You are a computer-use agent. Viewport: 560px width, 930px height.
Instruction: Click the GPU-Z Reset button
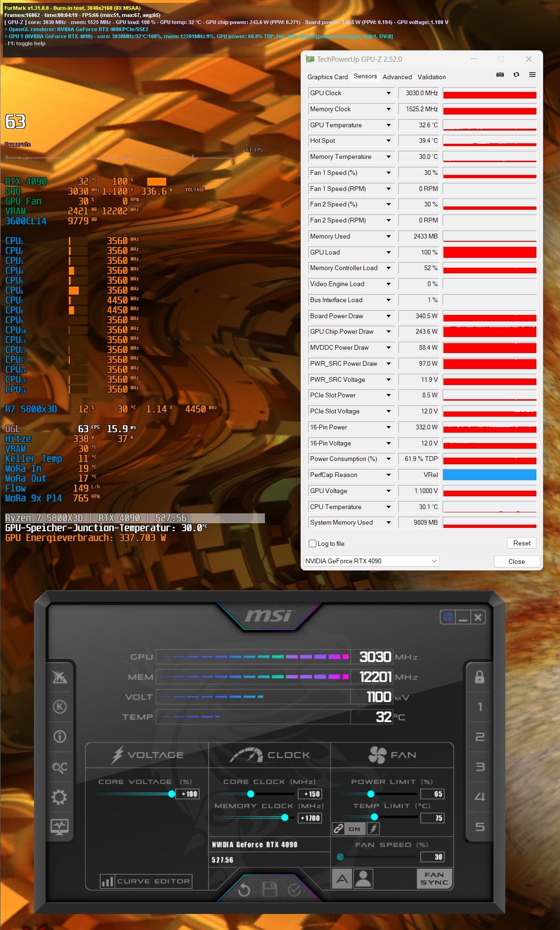tap(522, 543)
